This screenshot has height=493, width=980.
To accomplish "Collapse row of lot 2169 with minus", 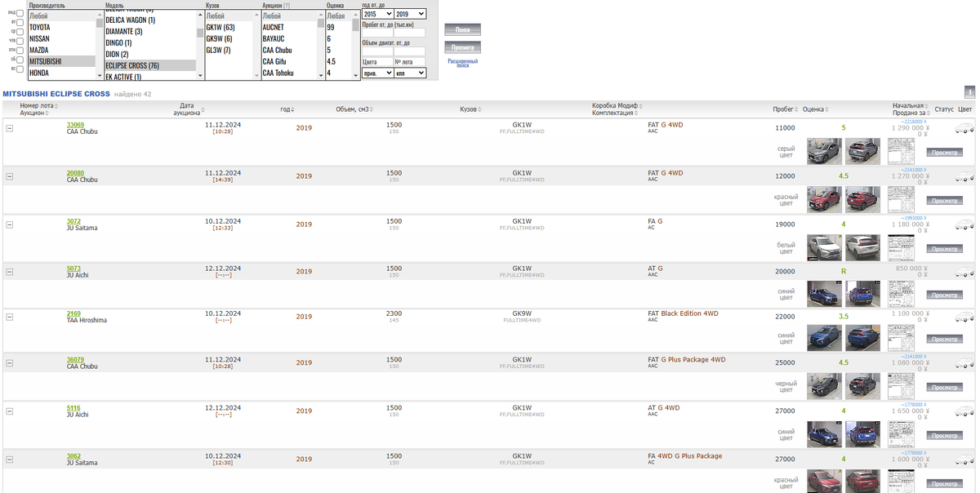I will 10,317.
